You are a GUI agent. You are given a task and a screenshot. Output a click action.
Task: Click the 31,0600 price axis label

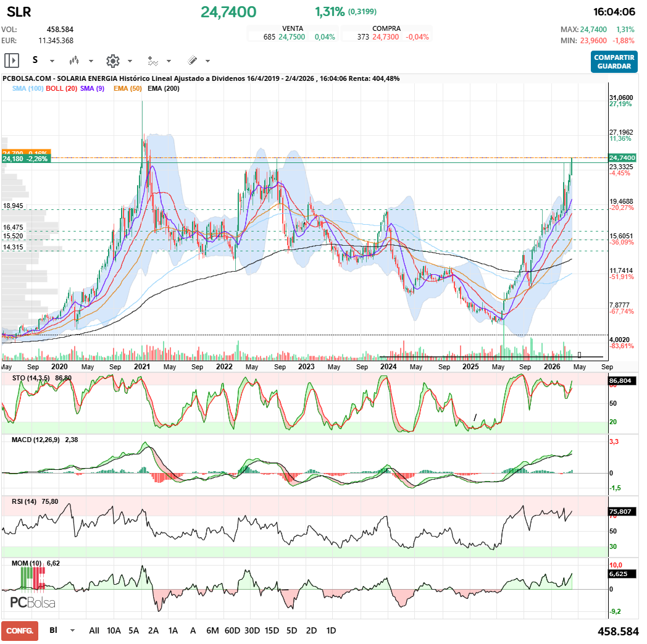point(621,98)
